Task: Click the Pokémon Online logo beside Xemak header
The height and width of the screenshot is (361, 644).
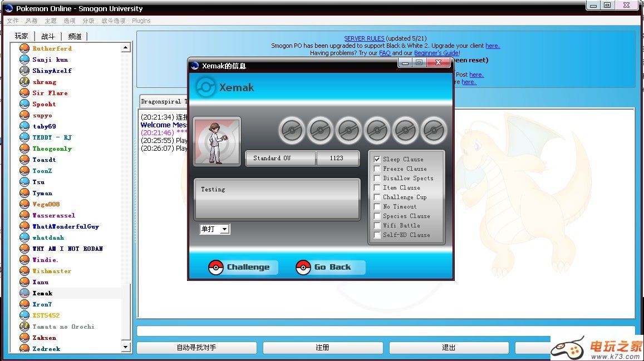Action: pyautogui.click(x=206, y=87)
